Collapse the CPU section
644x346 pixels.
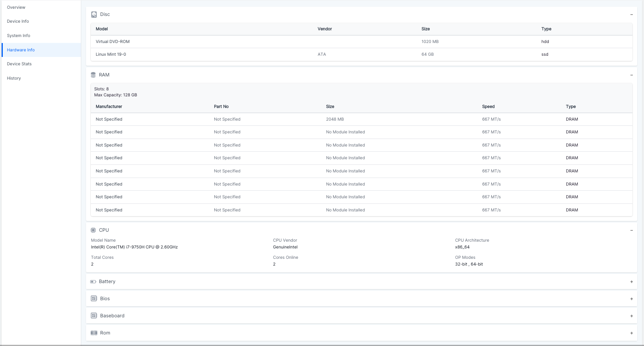631,231
